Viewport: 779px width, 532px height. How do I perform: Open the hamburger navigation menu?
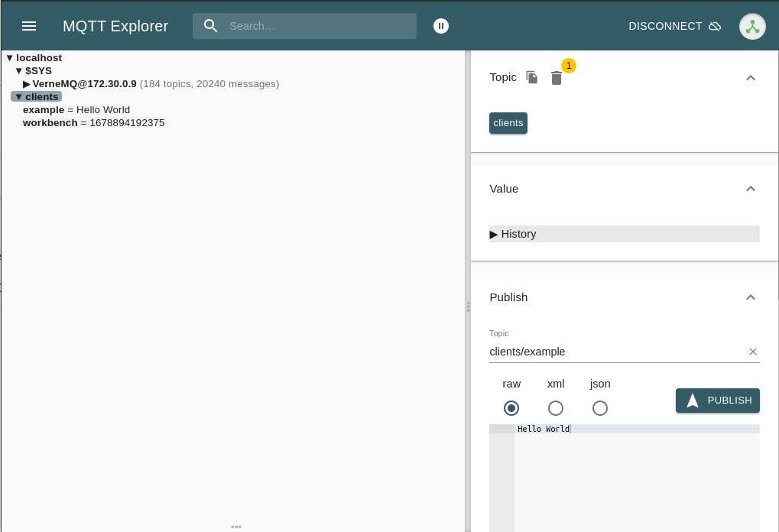click(x=29, y=26)
